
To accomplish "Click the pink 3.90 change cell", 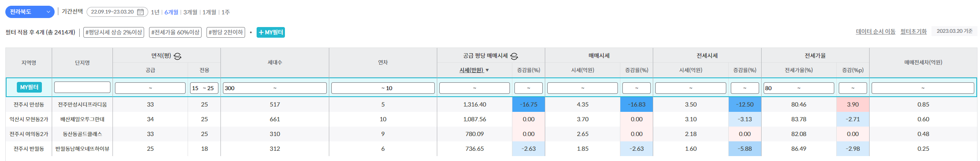I will click(853, 104).
